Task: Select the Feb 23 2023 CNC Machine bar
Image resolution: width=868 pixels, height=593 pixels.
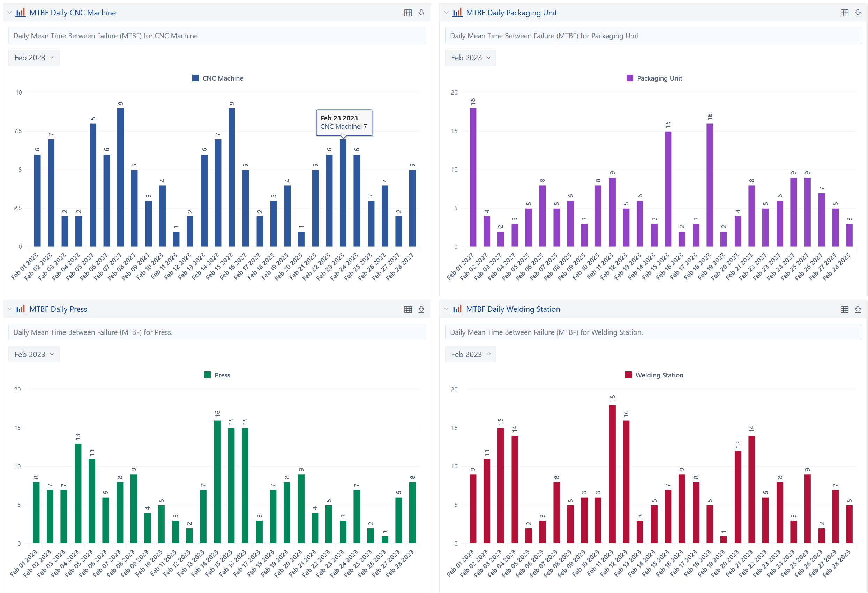Action: point(343,193)
